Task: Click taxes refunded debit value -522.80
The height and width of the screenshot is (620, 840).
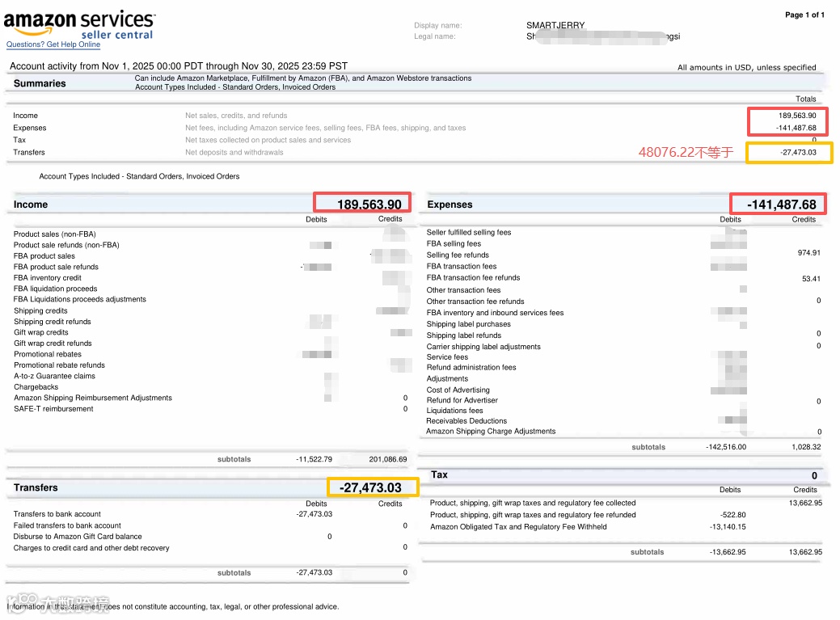Action: coord(732,515)
